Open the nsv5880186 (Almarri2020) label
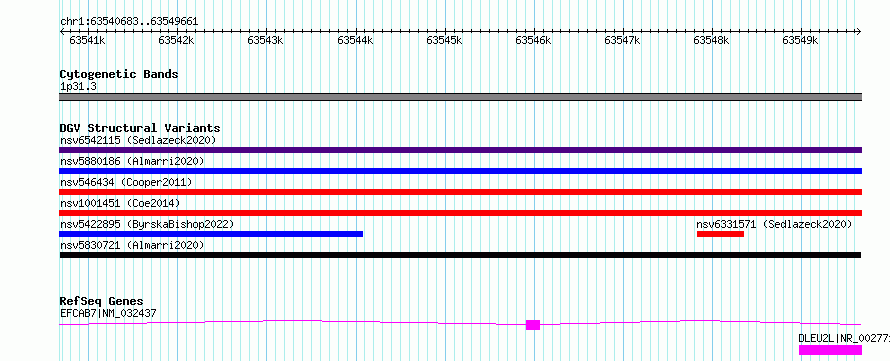The width and height of the screenshot is (890, 361). pos(132,161)
